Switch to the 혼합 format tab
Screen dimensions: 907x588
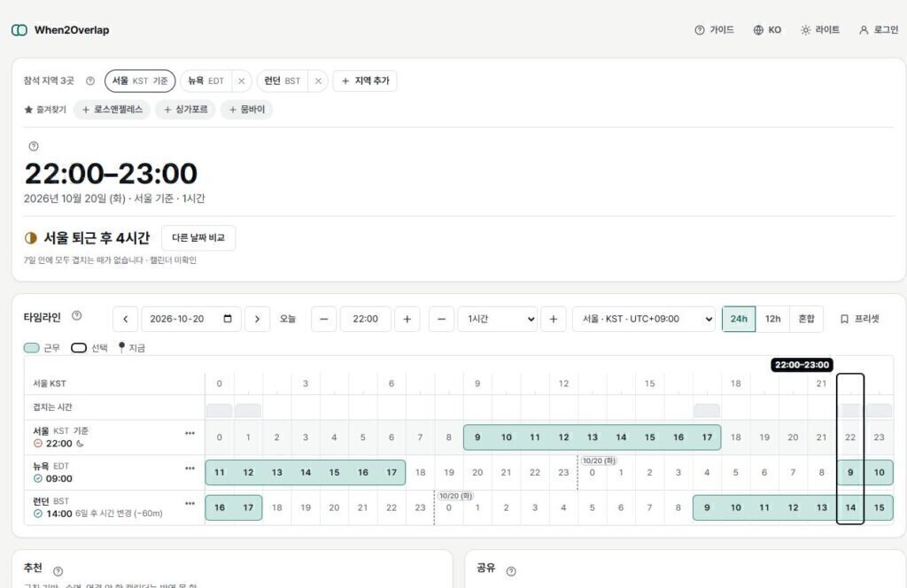click(806, 319)
